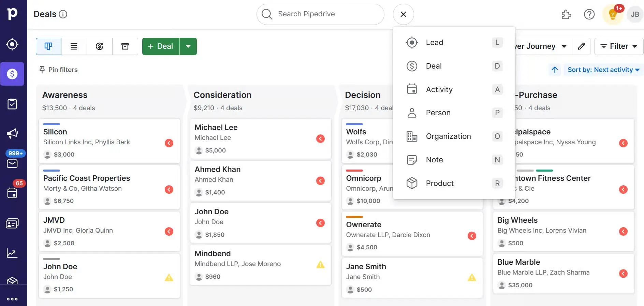
Task: Open the help question mark icon
Action: pyautogui.click(x=589, y=14)
